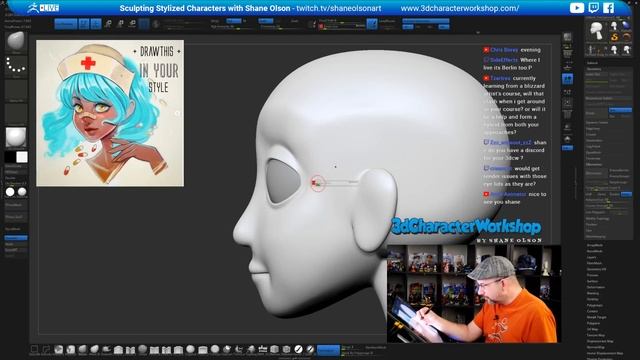This screenshot has height=360, width=640.
Task: Open the YouTube icon in the stream header
Action: [x=576, y=8]
